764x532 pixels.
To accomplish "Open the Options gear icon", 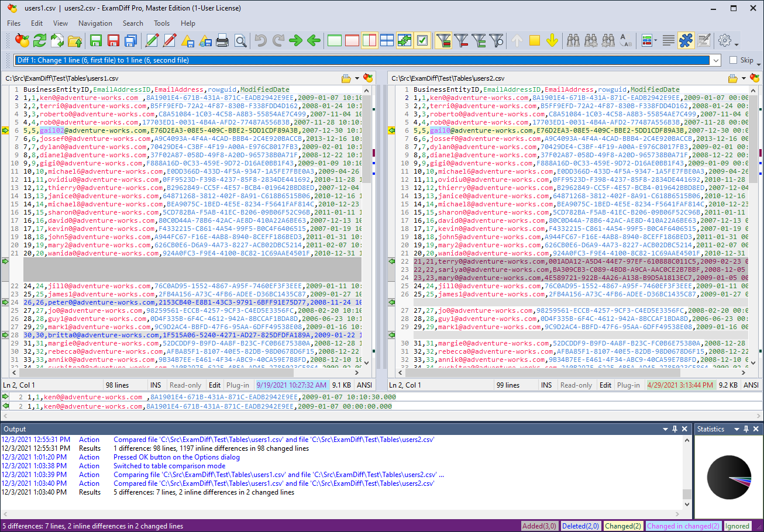I will click(x=725, y=40).
